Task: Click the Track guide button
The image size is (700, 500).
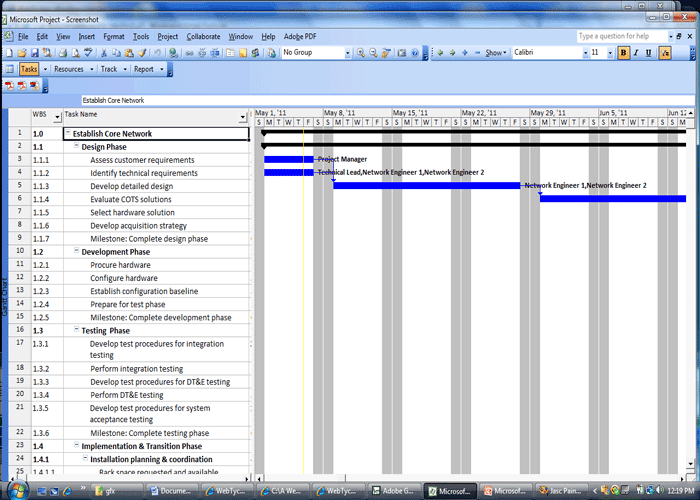Action: pyautogui.click(x=108, y=69)
